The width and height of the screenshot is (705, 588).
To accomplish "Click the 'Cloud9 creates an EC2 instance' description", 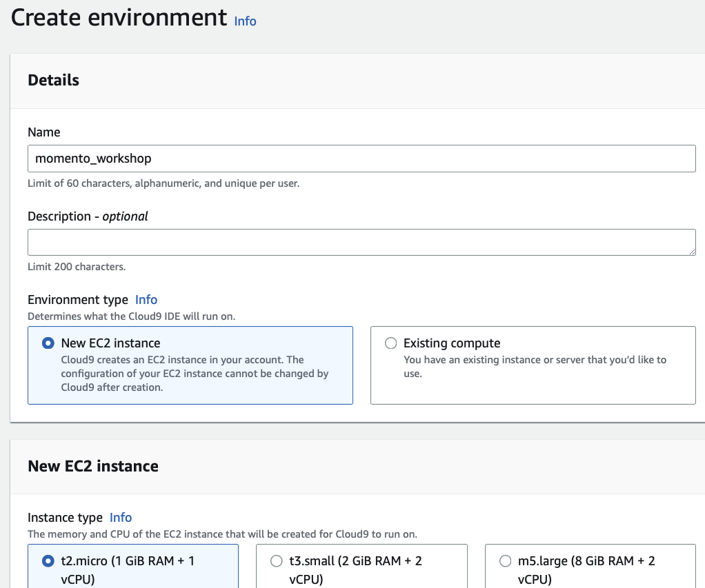I will point(195,374).
